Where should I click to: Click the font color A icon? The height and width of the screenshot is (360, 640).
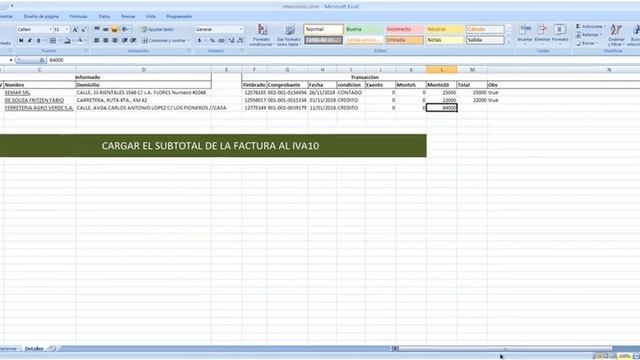click(80, 40)
